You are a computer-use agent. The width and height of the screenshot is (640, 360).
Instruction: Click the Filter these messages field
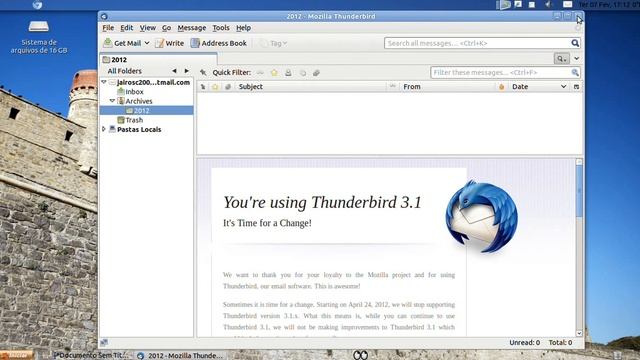click(x=505, y=72)
